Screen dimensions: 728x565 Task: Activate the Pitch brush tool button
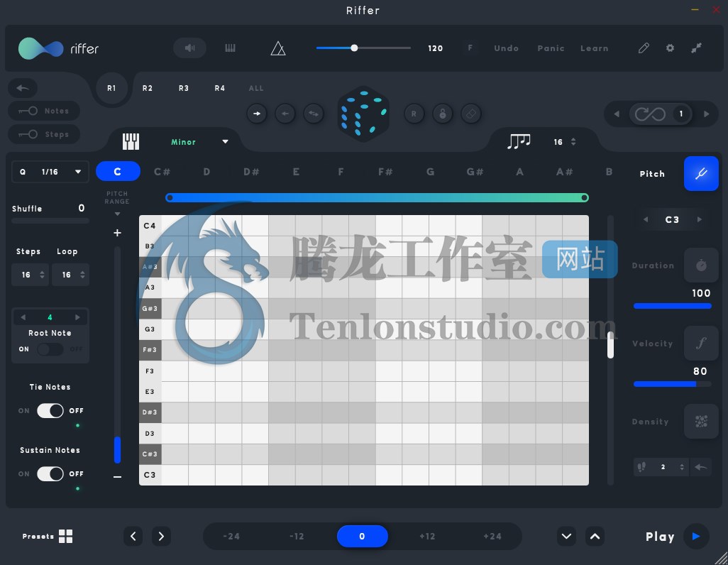tap(701, 173)
